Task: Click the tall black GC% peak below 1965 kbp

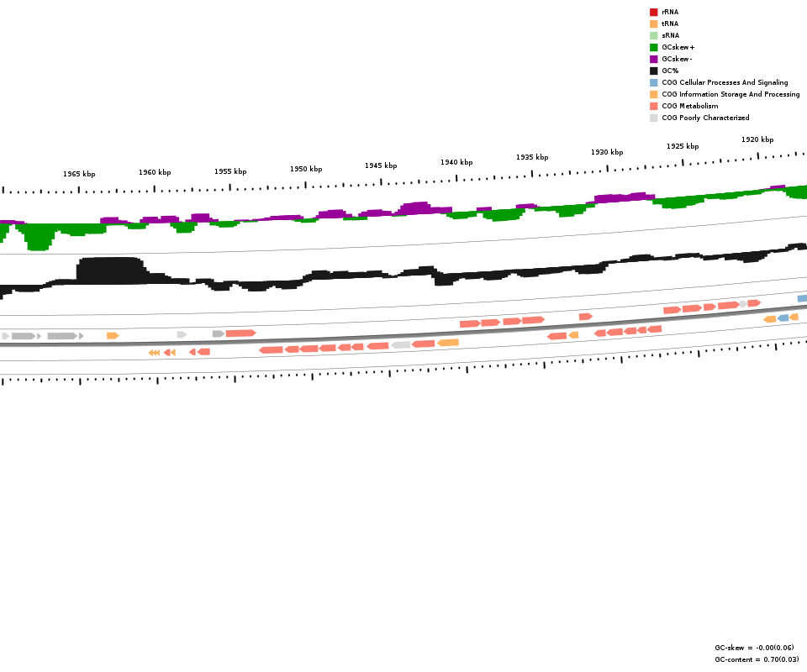Action: click(110, 270)
